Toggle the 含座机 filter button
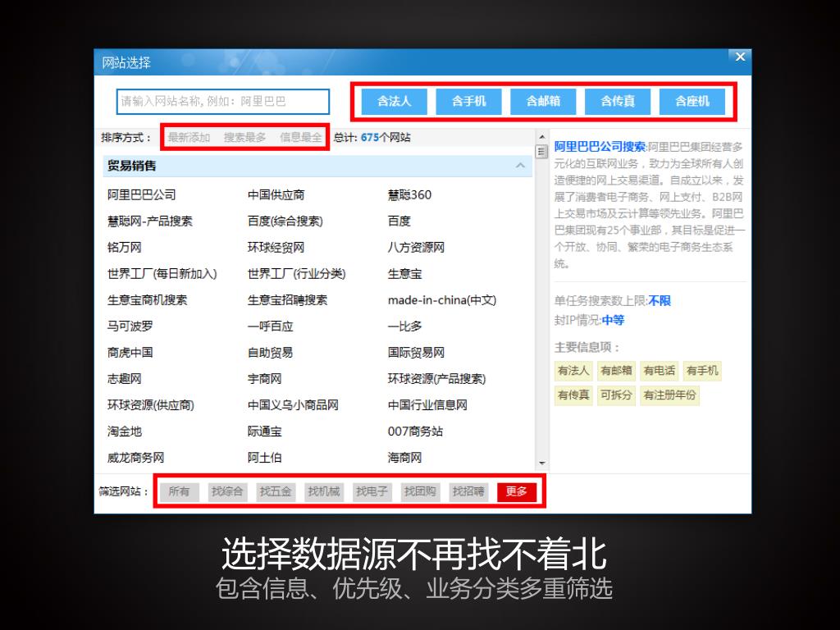Screen dimensions: 840x630 [692, 101]
